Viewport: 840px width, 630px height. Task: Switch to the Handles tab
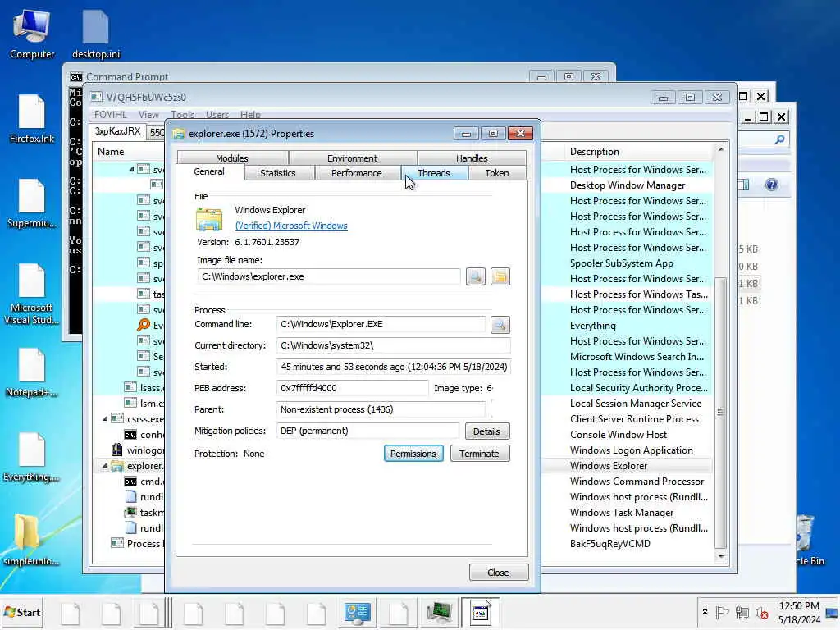(x=472, y=158)
